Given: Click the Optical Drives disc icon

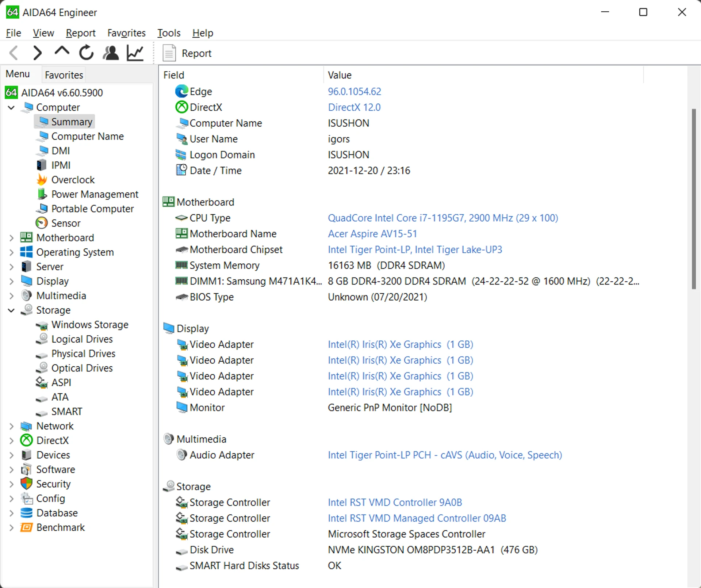Looking at the screenshot, I should click(42, 368).
